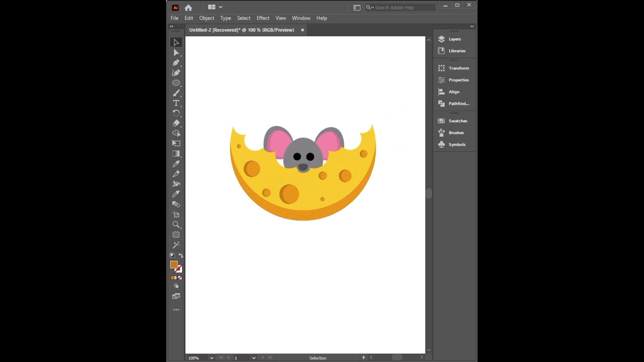Click the vertical scrollbar thumb
The height and width of the screenshot is (362, 644).
click(429, 194)
